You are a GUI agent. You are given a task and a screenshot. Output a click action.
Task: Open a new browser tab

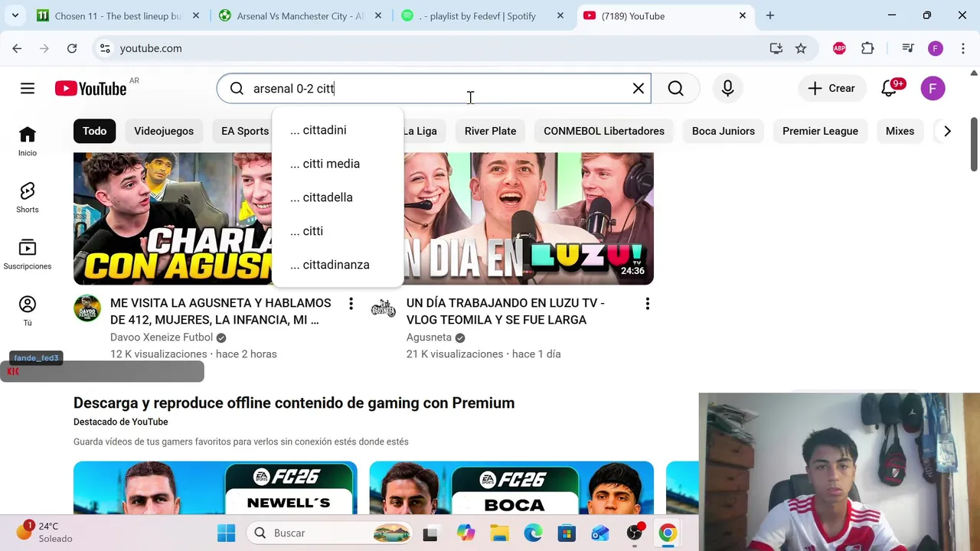[770, 15]
